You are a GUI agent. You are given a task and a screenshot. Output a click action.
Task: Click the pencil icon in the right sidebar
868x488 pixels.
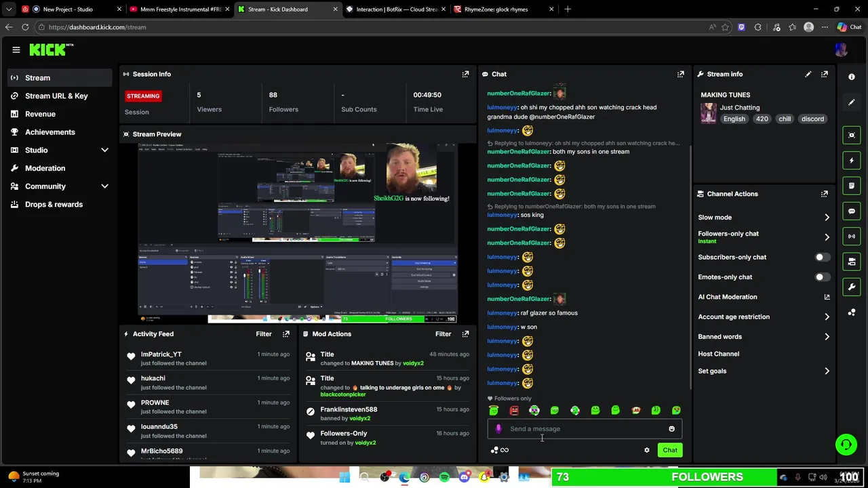[x=852, y=102]
